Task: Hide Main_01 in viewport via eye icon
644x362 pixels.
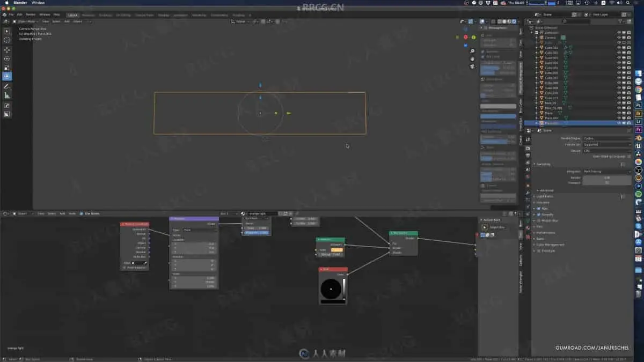Action: click(x=619, y=103)
